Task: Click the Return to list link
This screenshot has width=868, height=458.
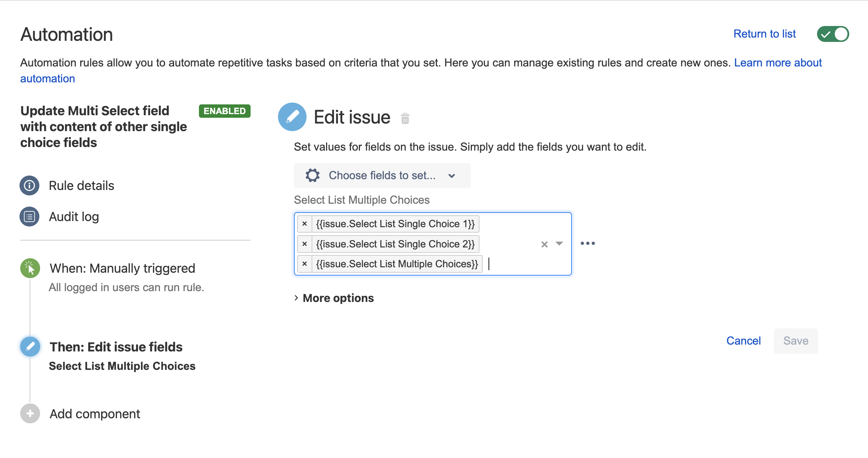Action: pyautogui.click(x=764, y=34)
